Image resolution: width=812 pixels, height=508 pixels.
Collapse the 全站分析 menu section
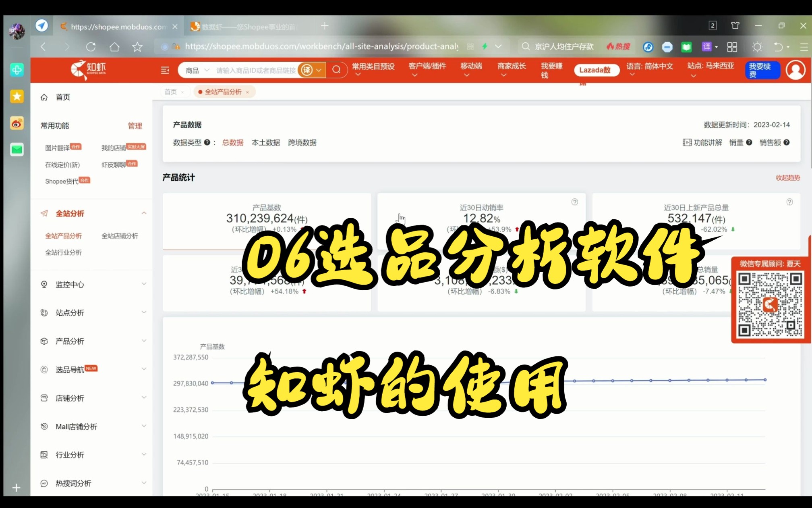pos(144,213)
